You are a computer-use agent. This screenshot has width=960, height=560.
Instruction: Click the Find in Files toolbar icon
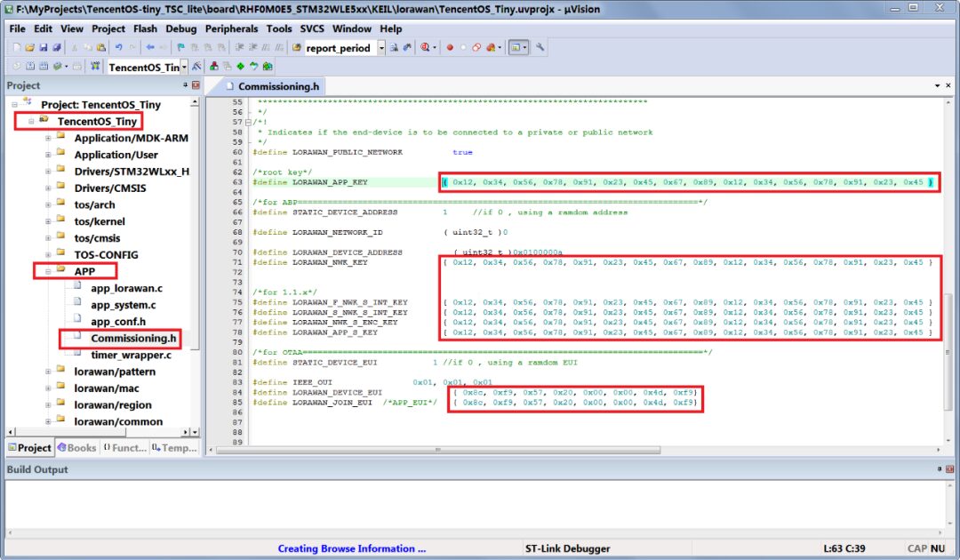click(x=297, y=47)
